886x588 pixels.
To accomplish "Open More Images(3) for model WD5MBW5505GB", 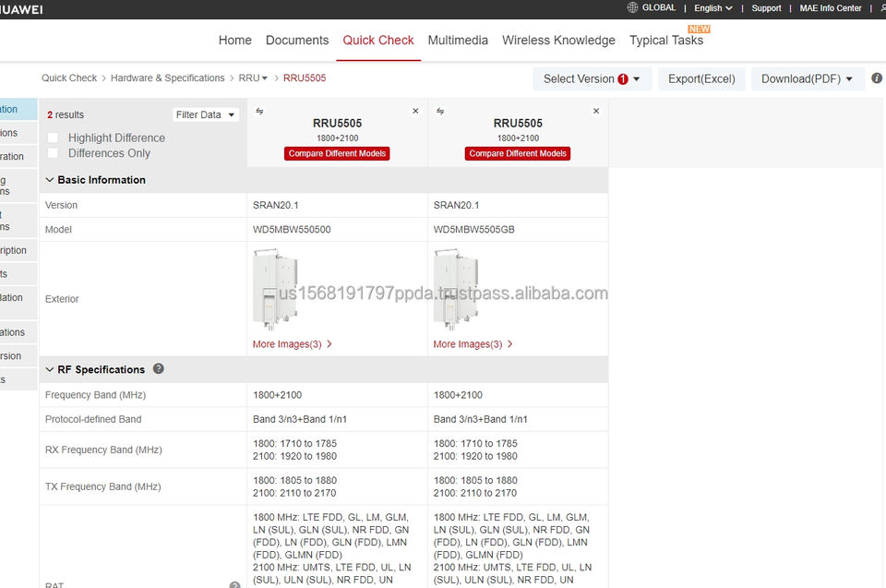I will pyautogui.click(x=474, y=344).
